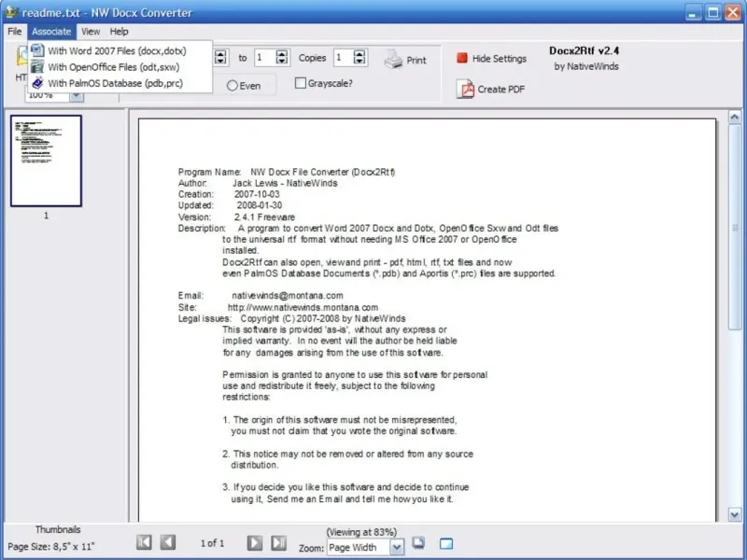747x560 pixels.
Task: Click the '2007-10-03' creation date text
Action: [x=257, y=194]
